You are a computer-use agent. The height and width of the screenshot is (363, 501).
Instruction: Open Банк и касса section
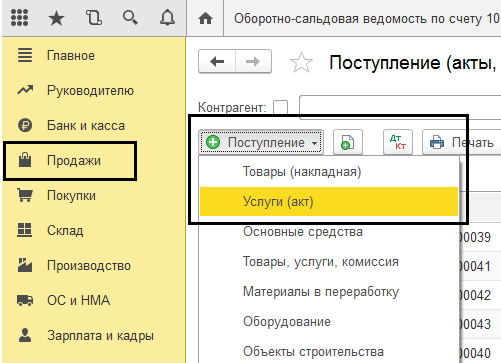(x=86, y=126)
